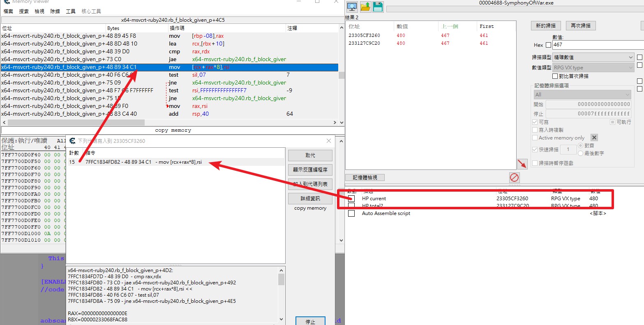Viewport: 644px width, 325px height.
Task: Click the open cheat table folder icon
Action: (365, 7)
